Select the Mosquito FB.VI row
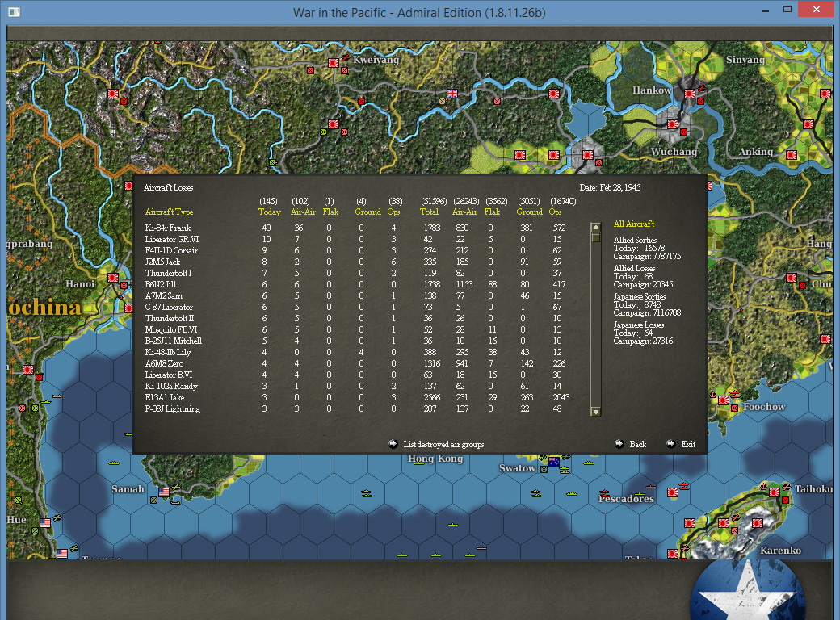This screenshot has width=840, height=620. click(x=356, y=330)
